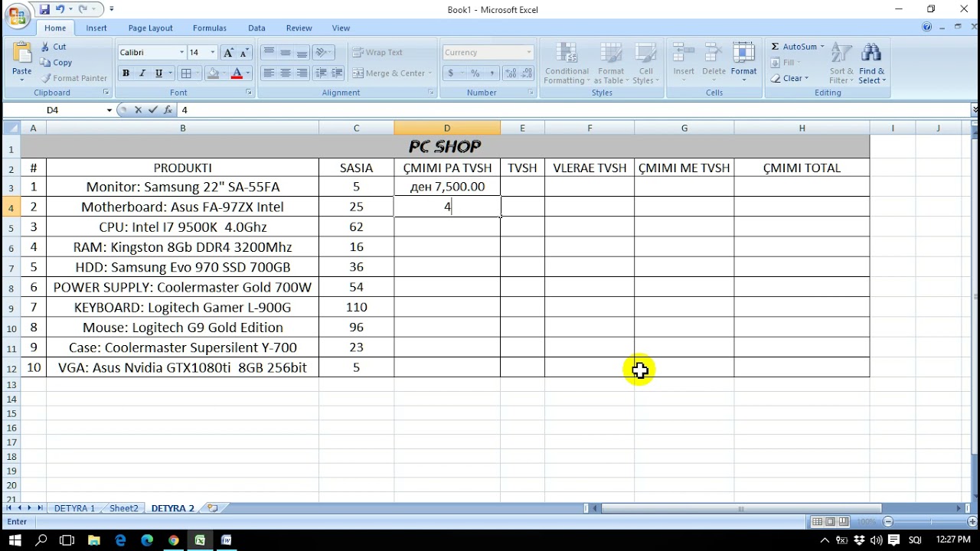Screen dimensions: 980x551
Task: Switch to the Data tab
Action: pyautogui.click(x=256, y=28)
